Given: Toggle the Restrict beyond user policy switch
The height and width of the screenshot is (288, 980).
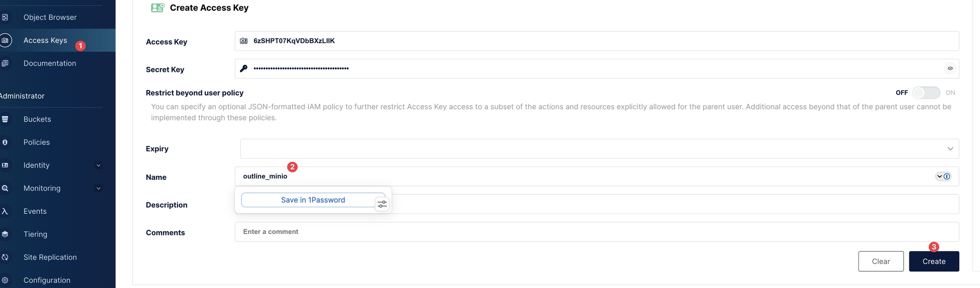Looking at the screenshot, I should tap(926, 93).
